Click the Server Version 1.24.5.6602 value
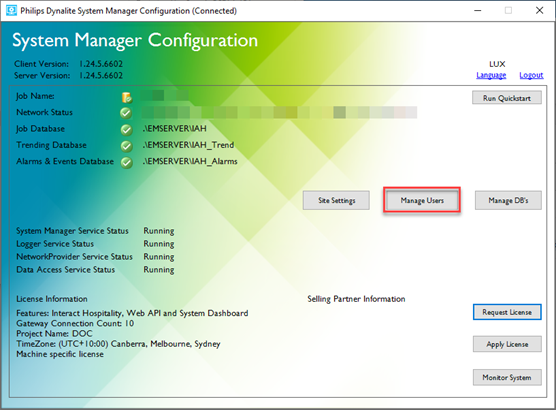The height and width of the screenshot is (410, 556). [x=101, y=76]
